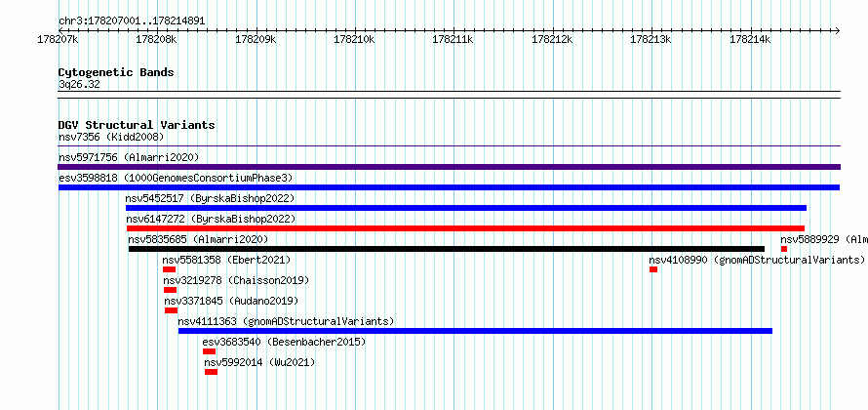Click the DGV Structural Variants track title

click(137, 125)
